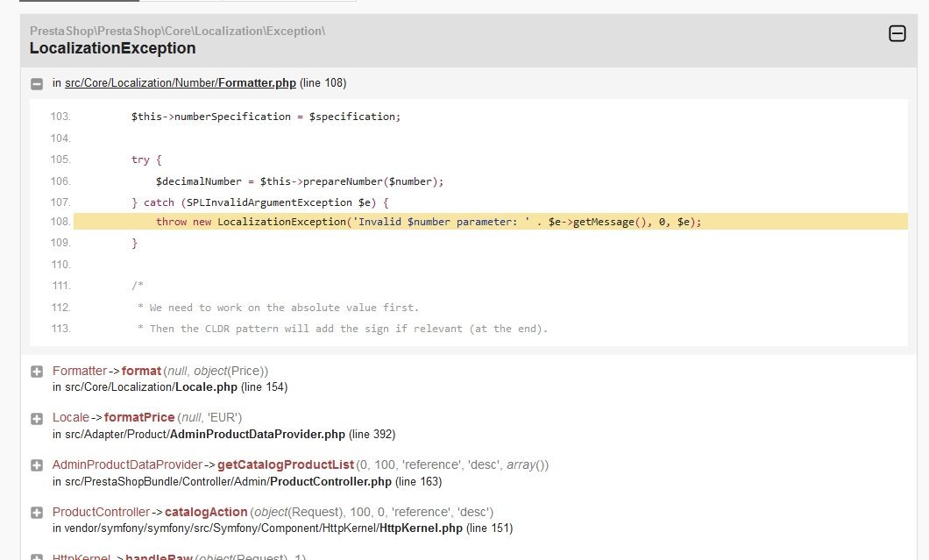
Task: Select highlighted code line 108
Action: [x=491, y=222]
